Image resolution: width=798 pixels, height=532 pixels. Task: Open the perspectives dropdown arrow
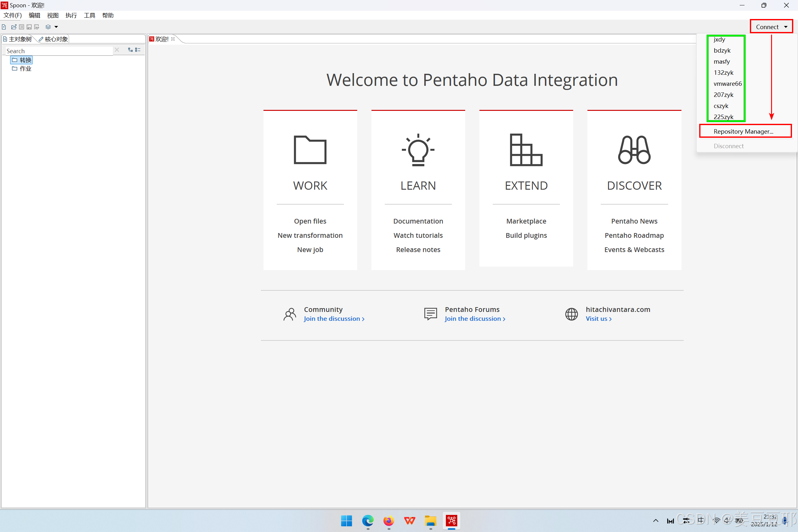tap(56, 27)
